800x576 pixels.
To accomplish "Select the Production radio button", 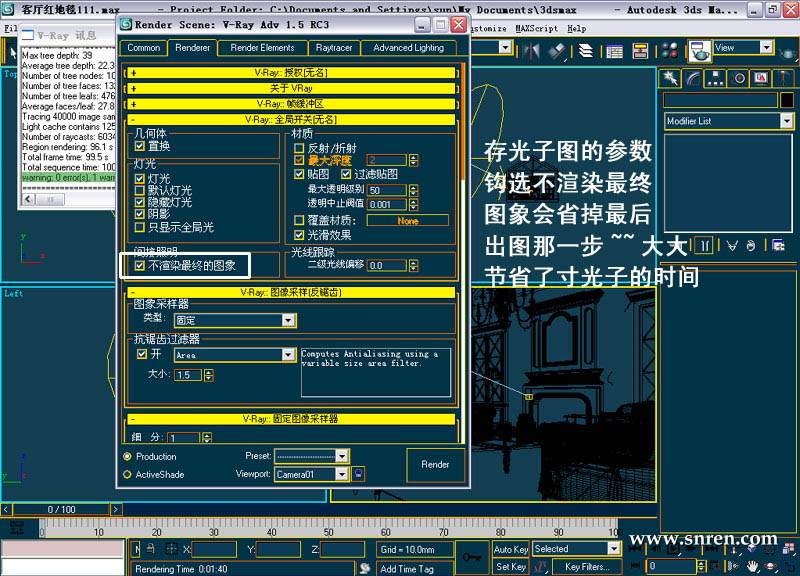I will point(128,456).
